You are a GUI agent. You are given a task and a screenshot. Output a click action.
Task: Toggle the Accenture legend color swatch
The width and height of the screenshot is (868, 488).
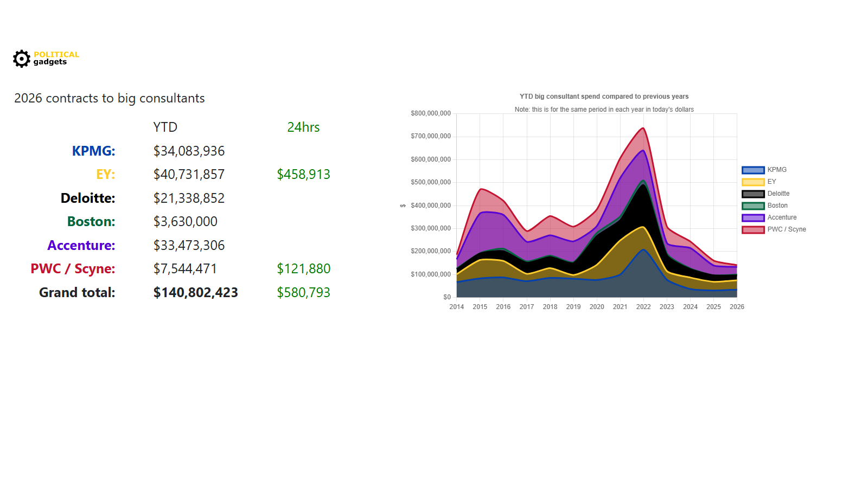753,218
